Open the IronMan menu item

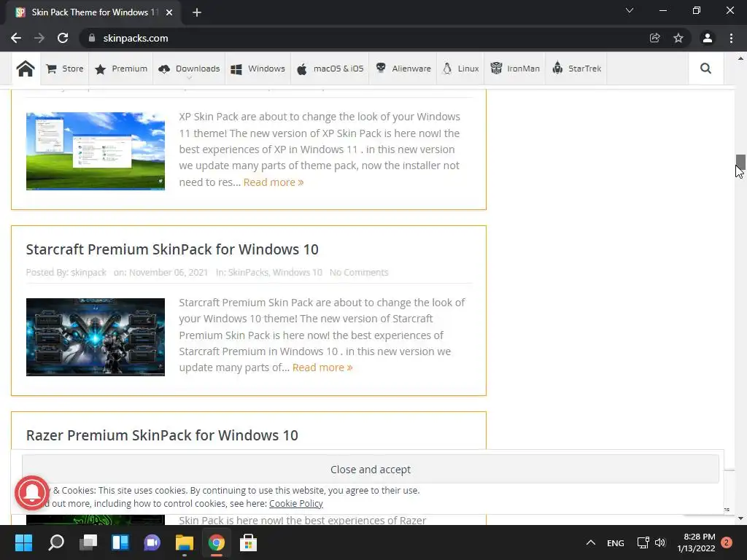click(x=515, y=69)
